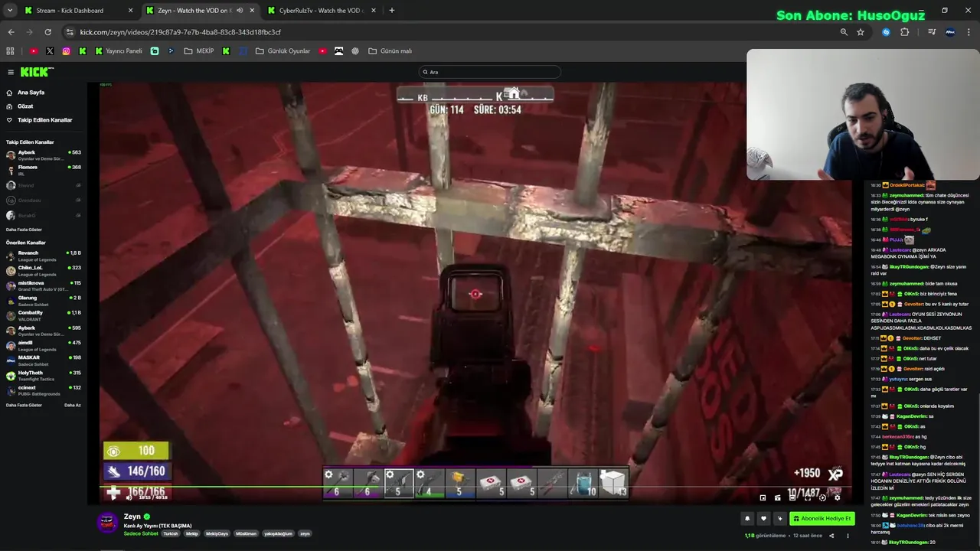This screenshot has width=980, height=551.
Task: Select the Zeyn - Watch the VOD tab
Action: point(199,11)
